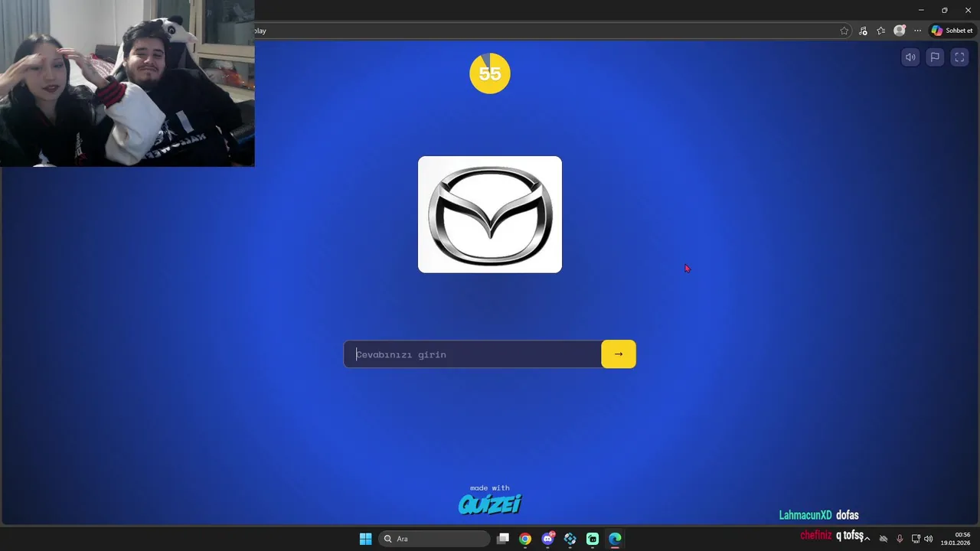The width and height of the screenshot is (980, 551).
Task: Close the browser window
Action: click(968, 10)
